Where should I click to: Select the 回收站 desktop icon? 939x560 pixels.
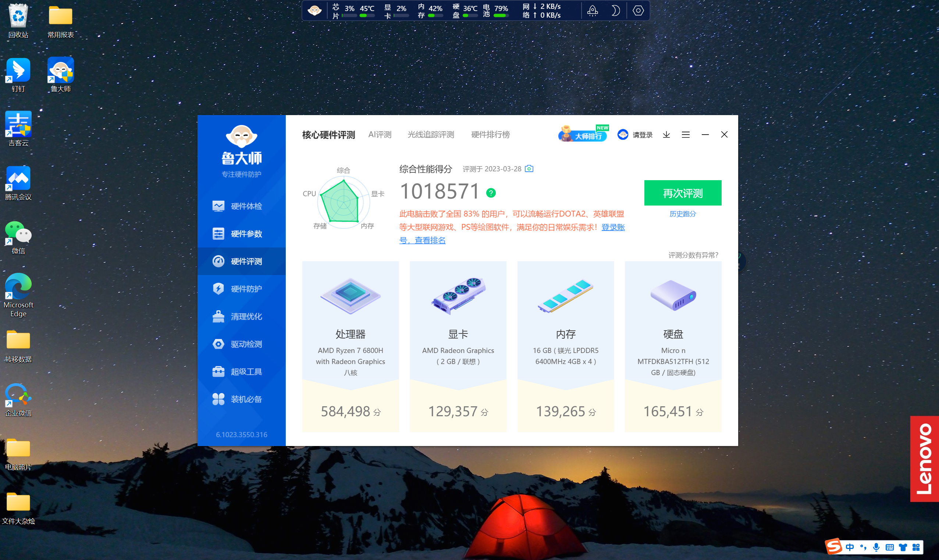[x=18, y=21]
